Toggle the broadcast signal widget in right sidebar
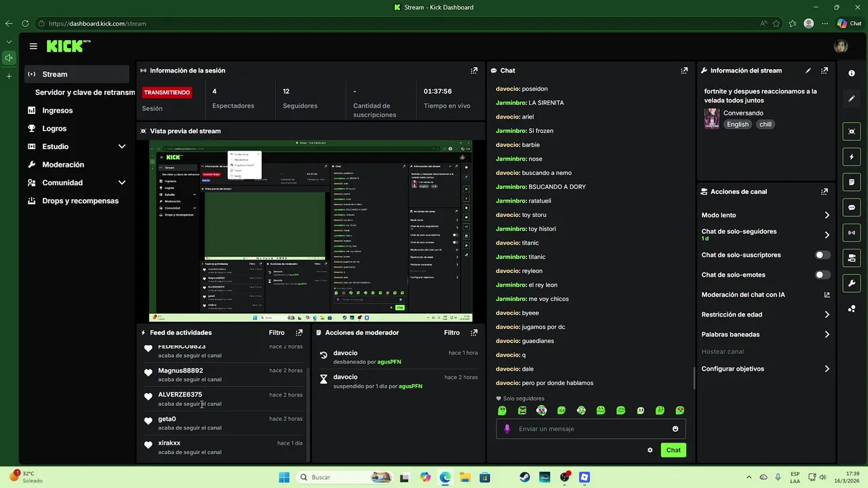Viewport: 868px width, 488px height. point(852,232)
